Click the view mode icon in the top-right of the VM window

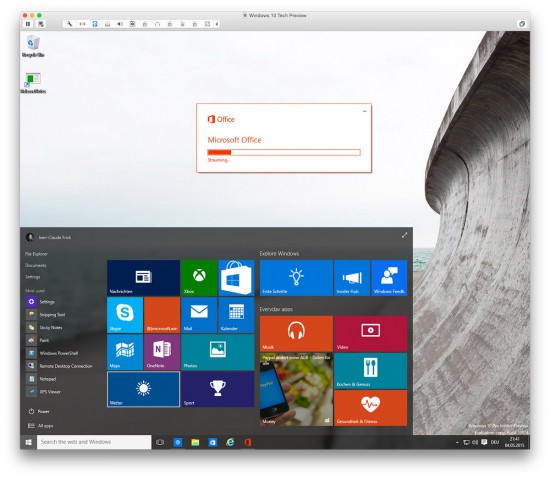522,24
